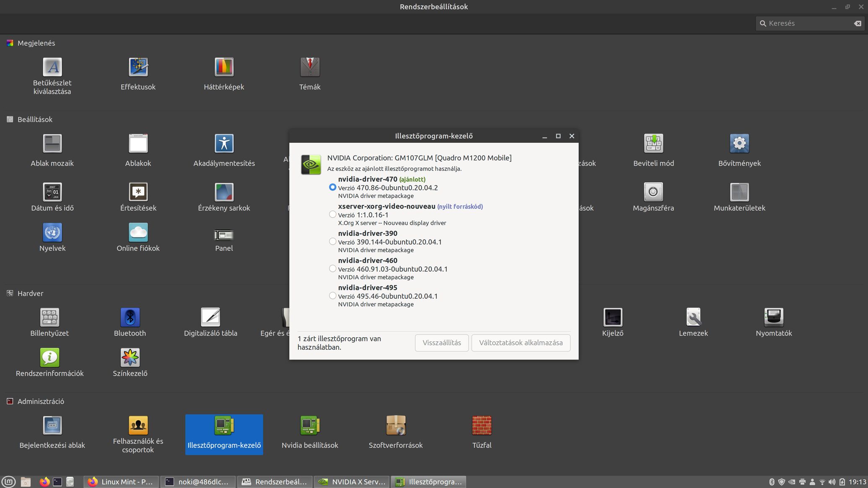
Task: Open Billentyűzet keyboard settings
Action: [x=49, y=323]
